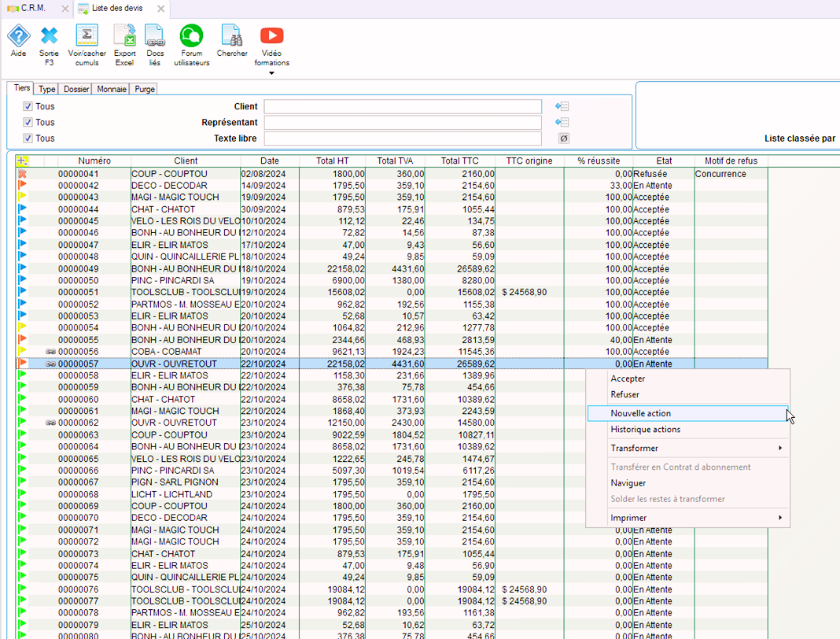Viewport: 840px width, 639px height.
Task: Click the Total TTC column header
Action: pyautogui.click(x=459, y=161)
